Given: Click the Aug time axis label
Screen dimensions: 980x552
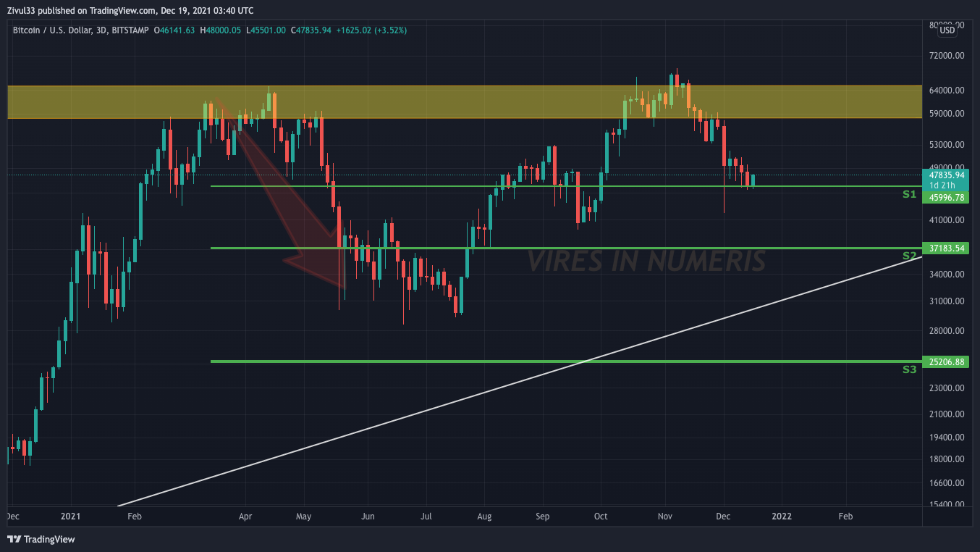Looking at the screenshot, I should tap(484, 517).
